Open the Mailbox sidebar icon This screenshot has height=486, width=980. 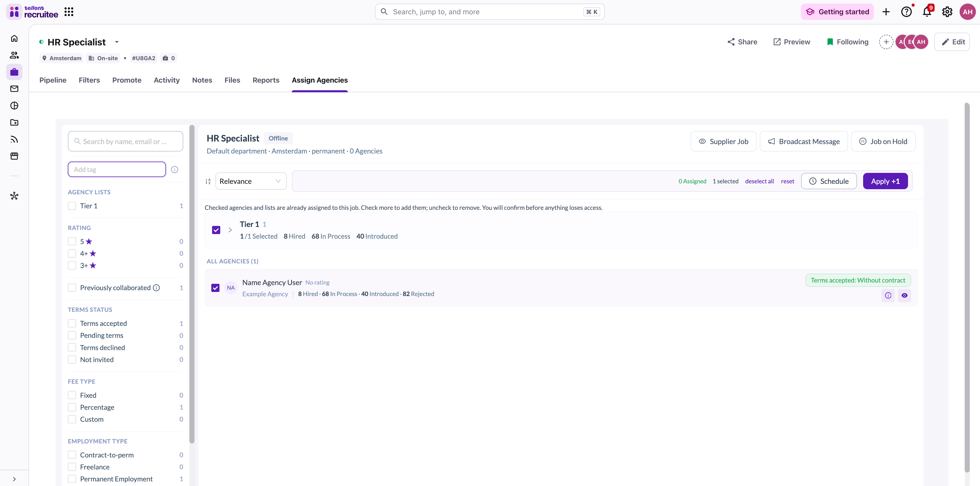click(x=14, y=88)
